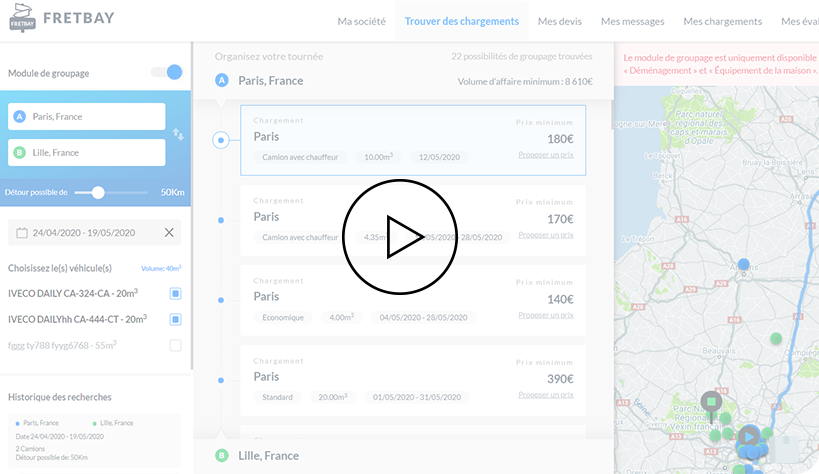The height and width of the screenshot is (474, 819).
Task: Select the first timeline stop circle
Action: (221, 140)
